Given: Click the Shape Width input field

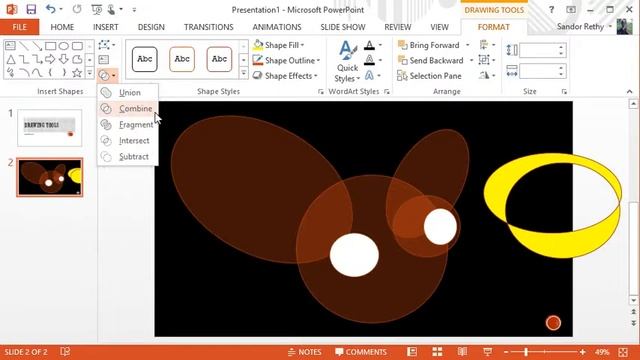Looking at the screenshot, I should pyautogui.click(x=539, y=71).
